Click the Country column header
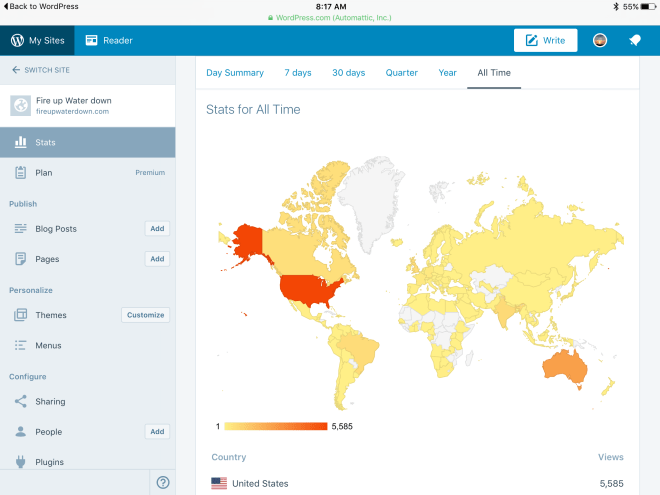 pyautogui.click(x=229, y=457)
